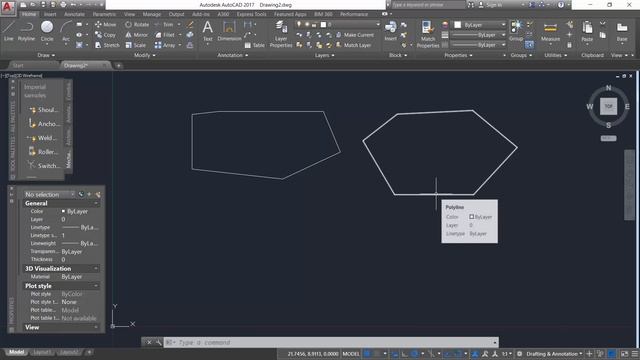Screen dimensions: 640x360
Task: Click the Trim tool
Action: click(x=164, y=24)
